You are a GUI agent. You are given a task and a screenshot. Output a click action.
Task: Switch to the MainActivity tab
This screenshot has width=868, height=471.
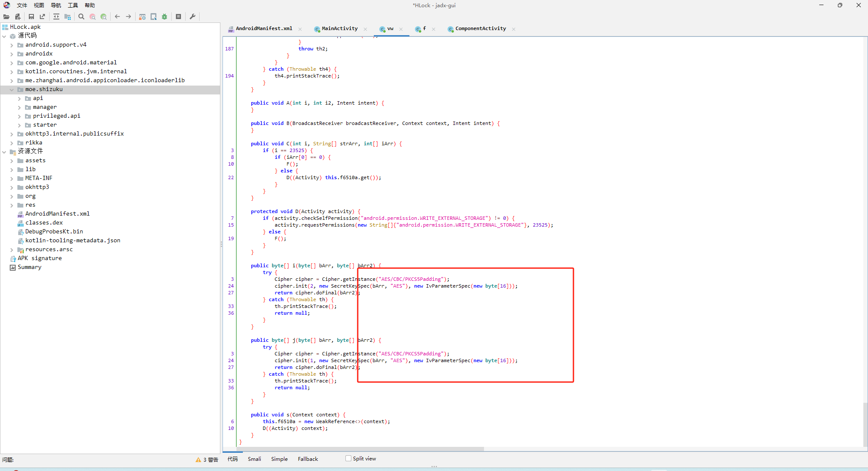339,28
